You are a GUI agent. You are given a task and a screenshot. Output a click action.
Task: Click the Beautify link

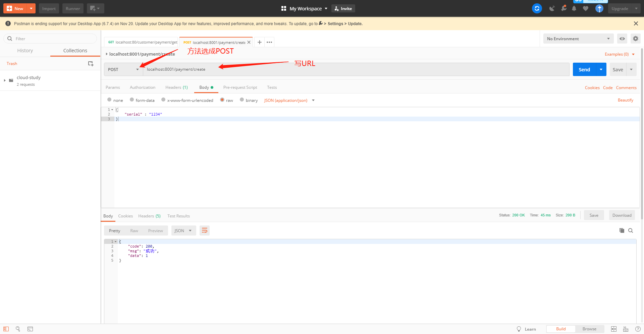click(x=626, y=100)
